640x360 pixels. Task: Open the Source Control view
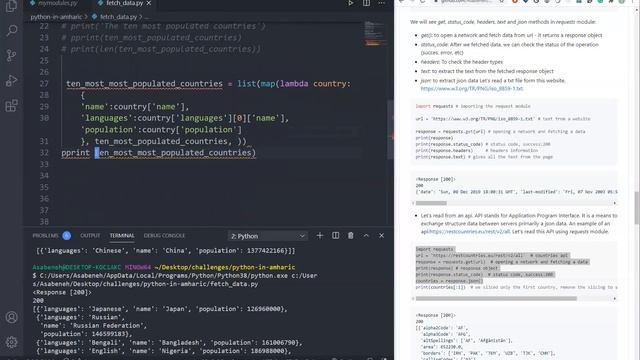pyautogui.click(x=11, y=56)
